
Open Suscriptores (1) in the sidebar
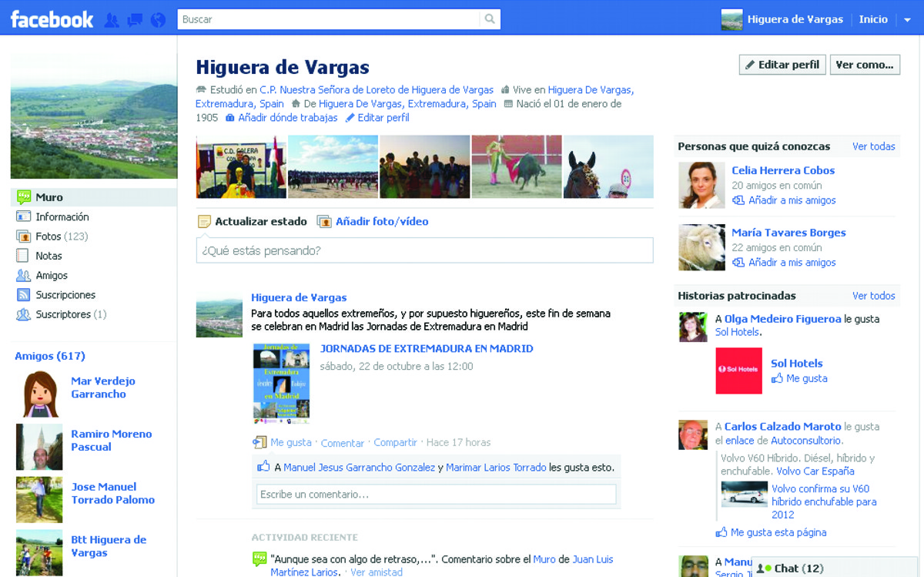click(71, 314)
